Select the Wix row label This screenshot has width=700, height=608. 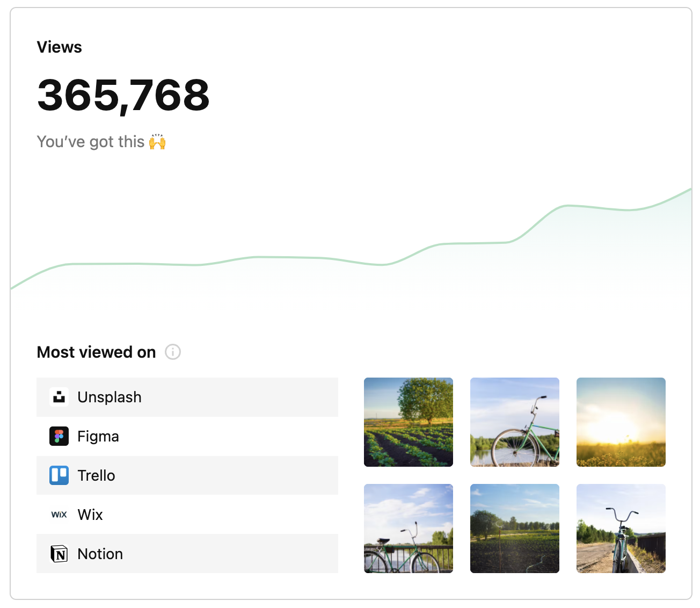90,515
